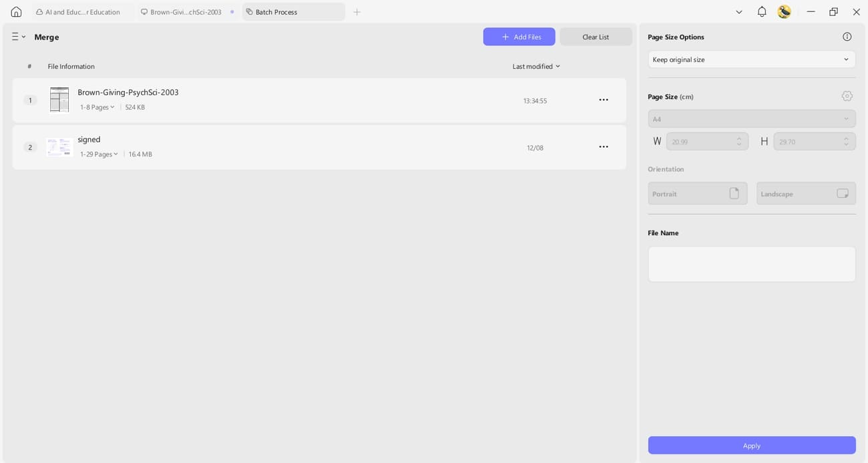Minimize the application window
This screenshot has width=868, height=463.
click(x=811, y=12)
